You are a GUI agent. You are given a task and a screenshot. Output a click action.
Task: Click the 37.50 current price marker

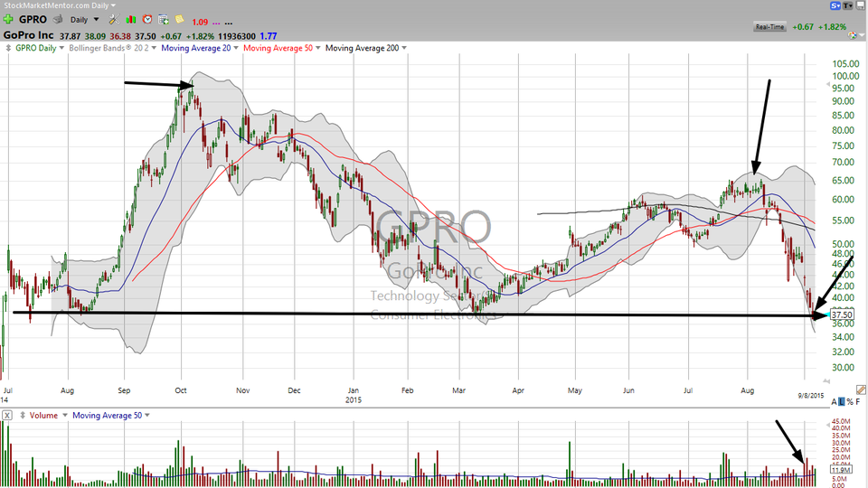click(842, 314)
